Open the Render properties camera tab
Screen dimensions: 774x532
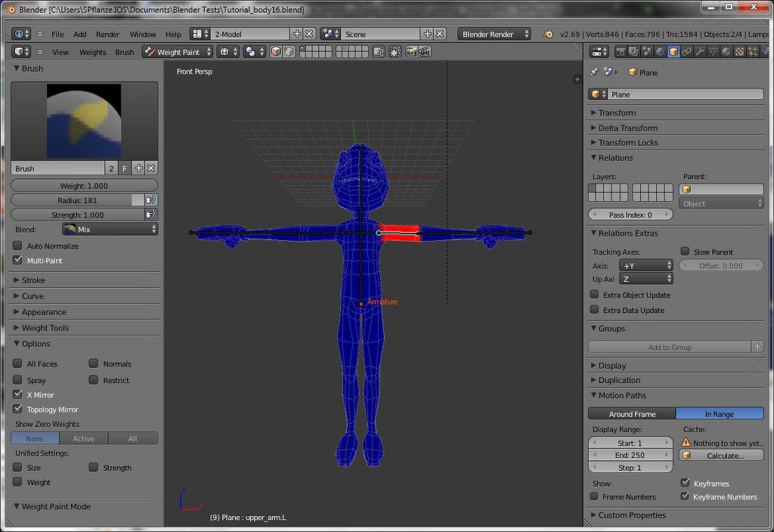click(x=621, y=52)
